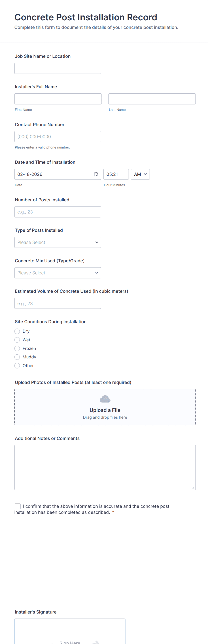Viewport: 208px width, 644px height.
Task: Select the Muddy radio button
Action: [x=17, y=357]
